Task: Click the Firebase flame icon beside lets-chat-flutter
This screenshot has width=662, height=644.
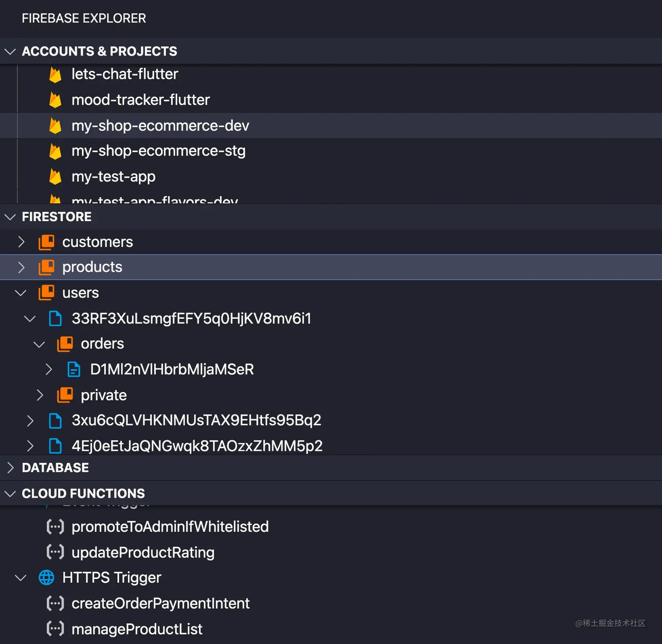Action: (55, 75)
